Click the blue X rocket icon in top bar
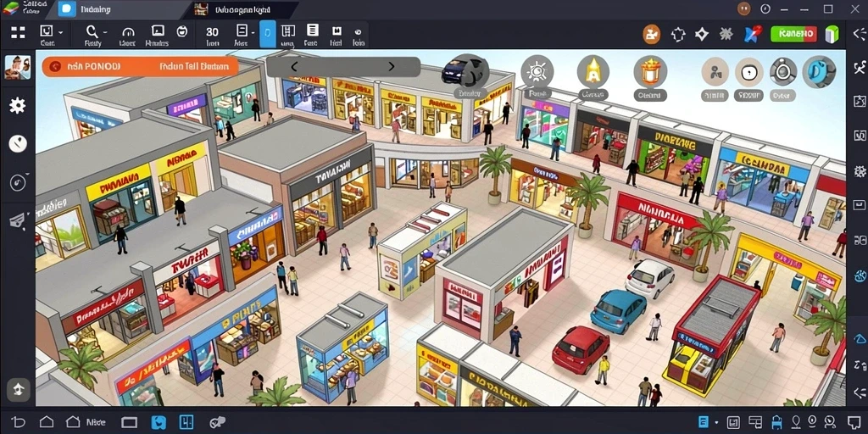The height and width of the screenshot is (434, 868). (x=753, y=34)
